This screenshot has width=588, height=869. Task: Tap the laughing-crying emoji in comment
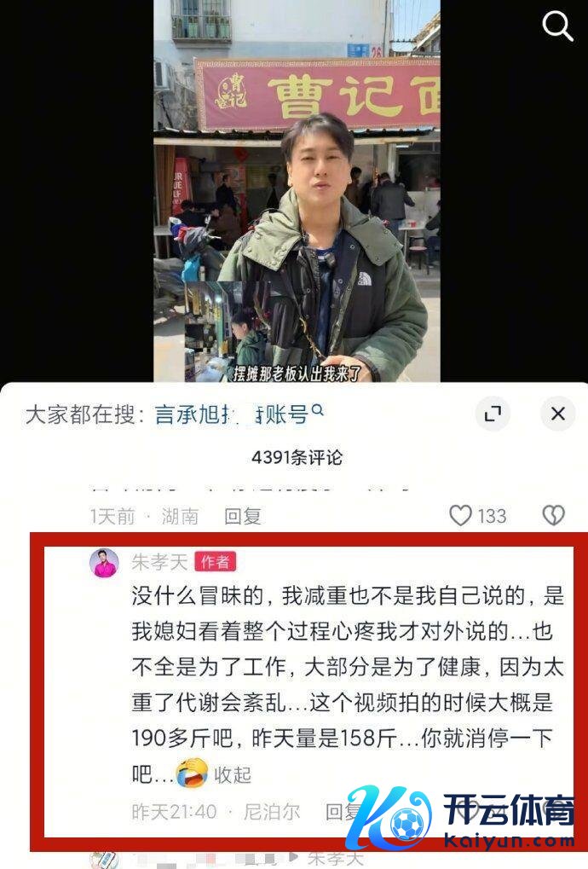[192, 773]
